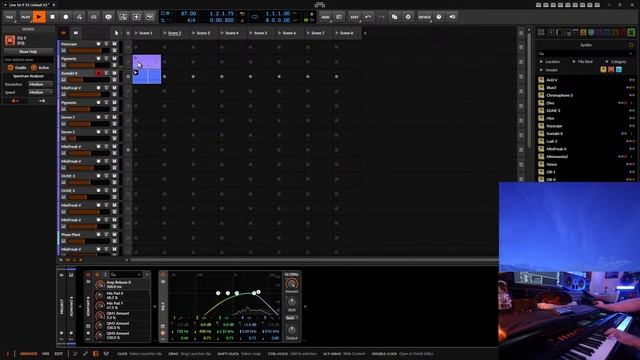This screenshot has height=360, width=640.
Task: Click Show Help button in device inspector
Action: tap(28, 52)
